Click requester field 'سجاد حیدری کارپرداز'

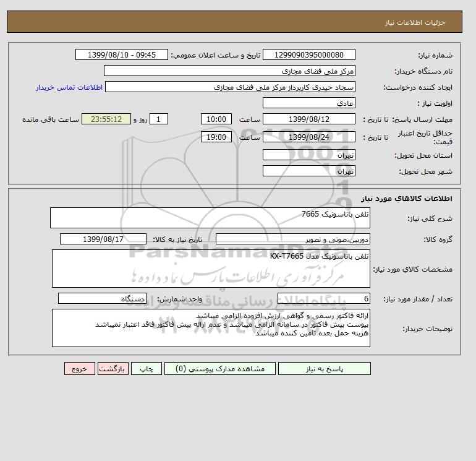click(230, 87)
